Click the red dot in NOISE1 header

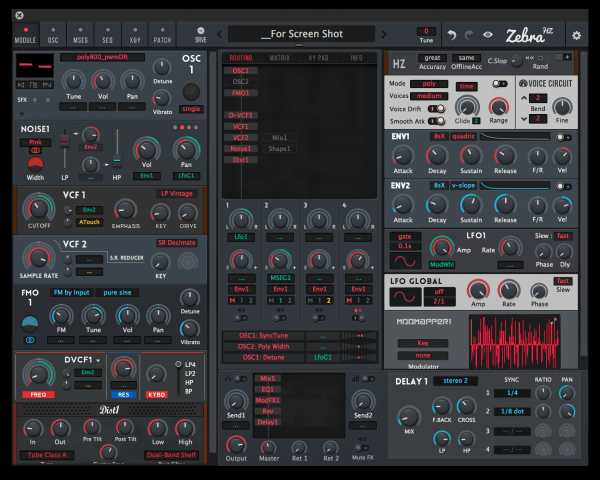coord(182,127)
